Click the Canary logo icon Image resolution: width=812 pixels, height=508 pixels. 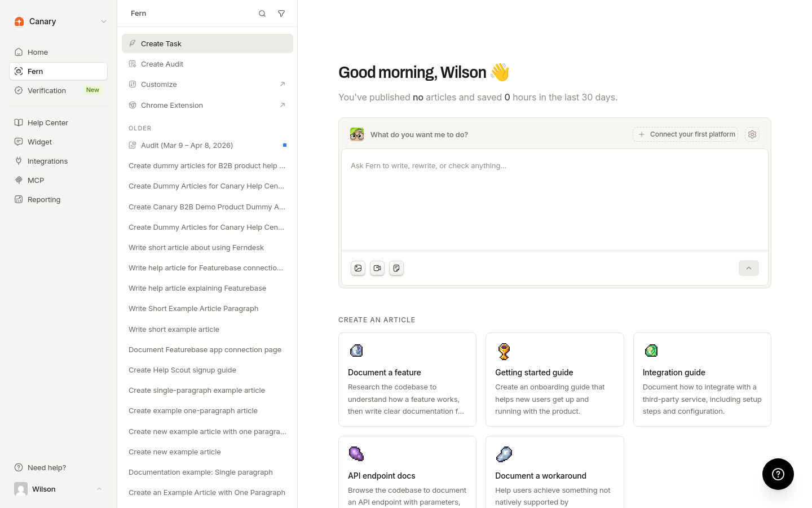coord(19,21)
